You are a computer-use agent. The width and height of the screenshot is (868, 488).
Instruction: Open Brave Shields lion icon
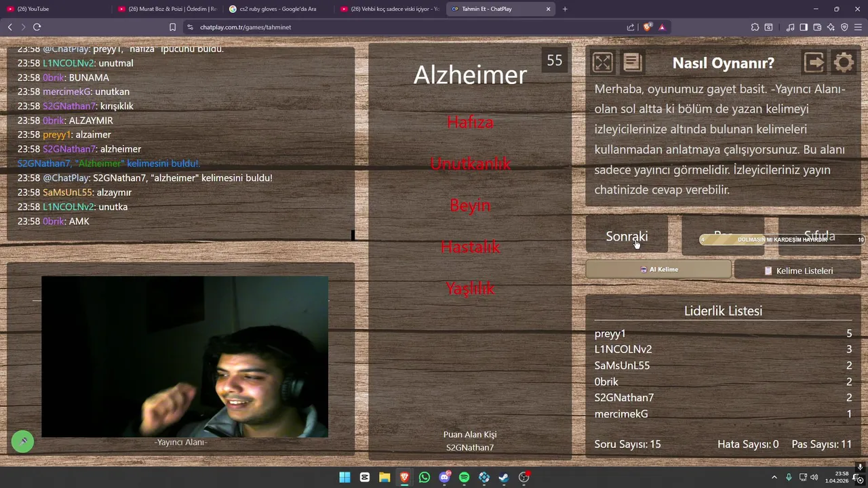click(648, 27)
